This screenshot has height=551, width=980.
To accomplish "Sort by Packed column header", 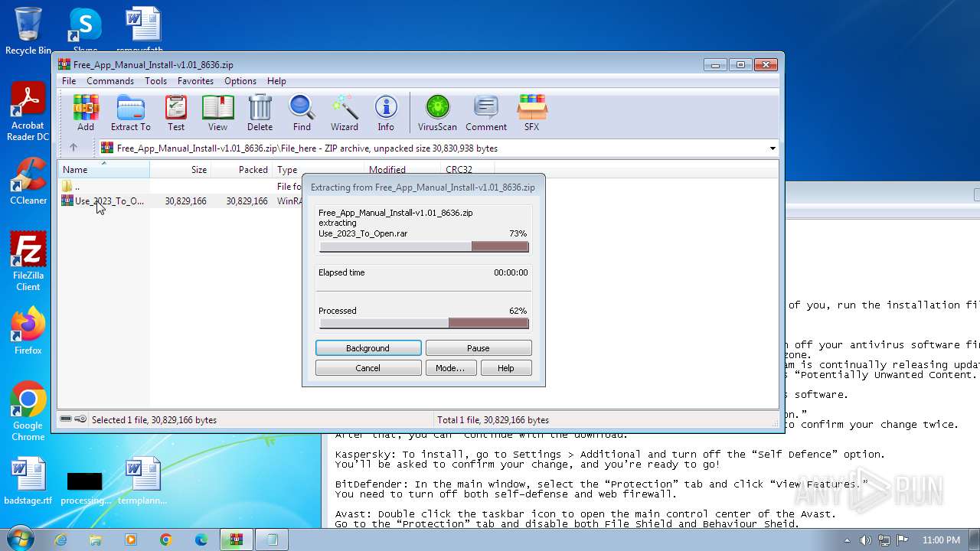I will (242, 170).
